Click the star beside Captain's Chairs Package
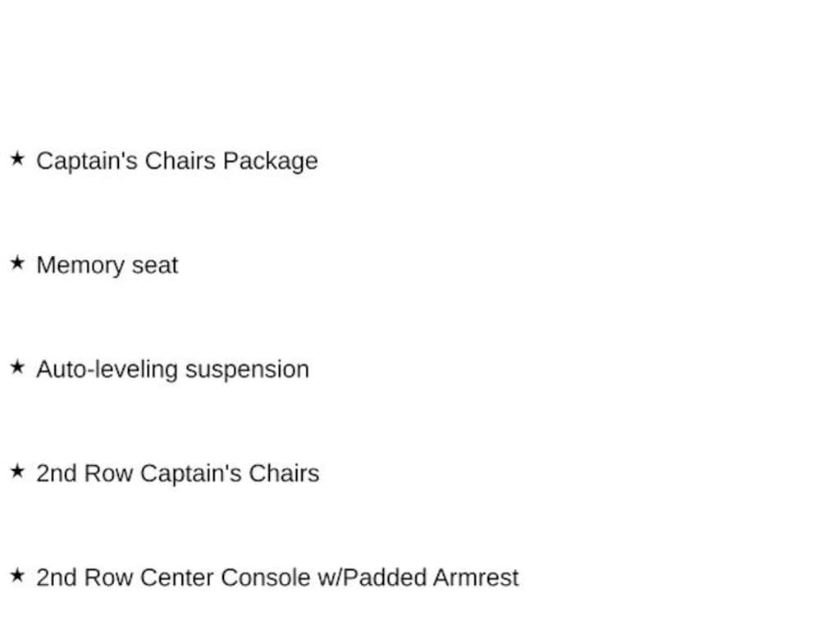 (18, 158)
